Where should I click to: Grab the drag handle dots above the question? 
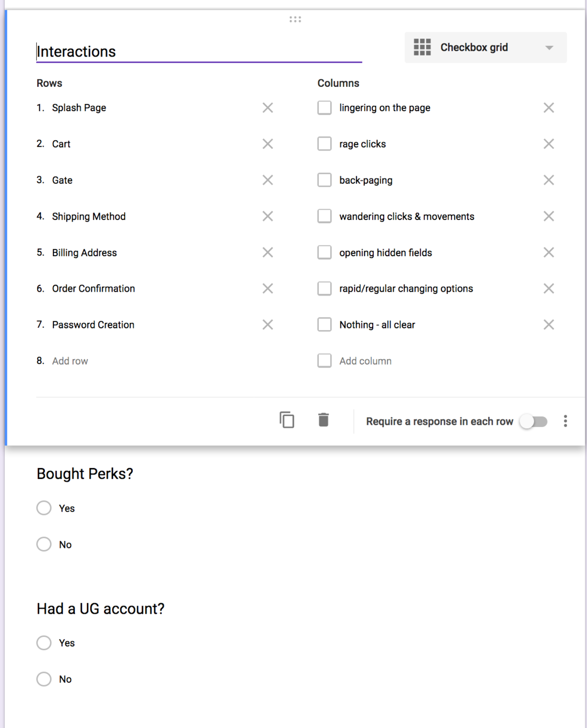tap(295, 19)
